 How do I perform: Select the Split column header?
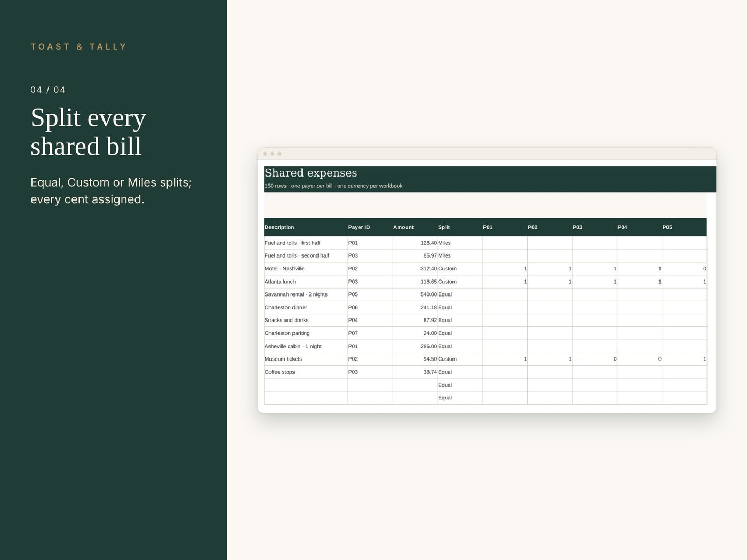(460, 227)
